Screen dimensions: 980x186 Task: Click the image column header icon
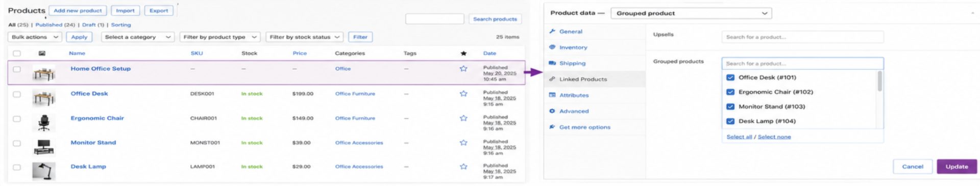pyautogui.click(x=42, y=53)
